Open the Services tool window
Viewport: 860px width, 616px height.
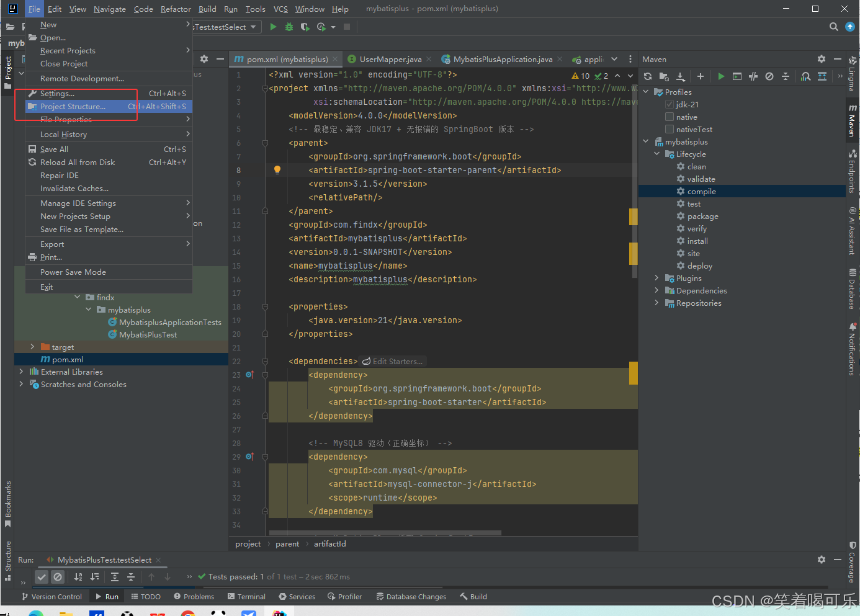point(297,597)
